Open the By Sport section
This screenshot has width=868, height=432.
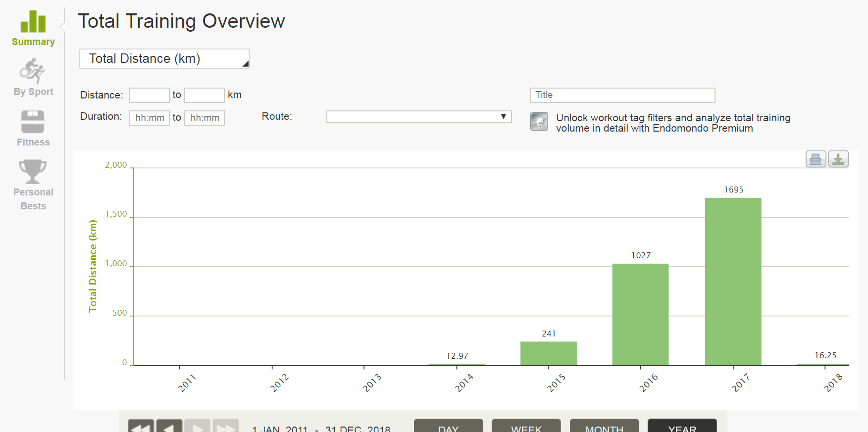(33, 78)
